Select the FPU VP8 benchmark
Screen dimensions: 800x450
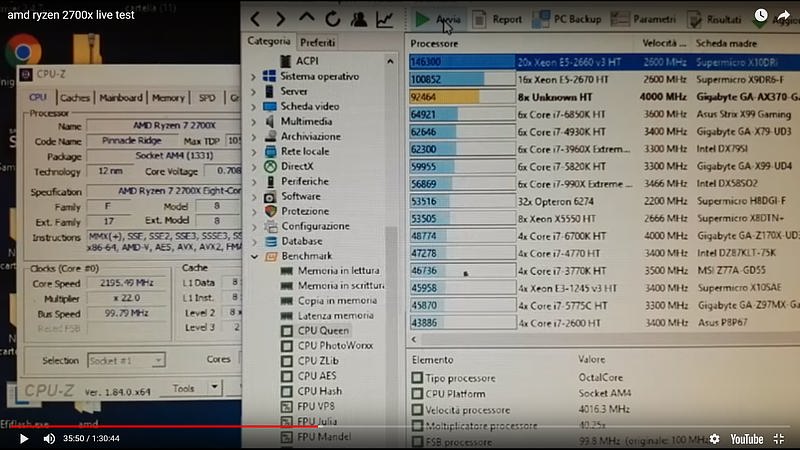pos(316,407)
